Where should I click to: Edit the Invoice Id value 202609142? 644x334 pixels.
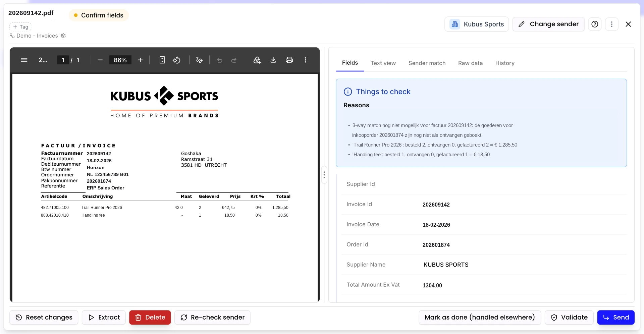coord(436,205)
